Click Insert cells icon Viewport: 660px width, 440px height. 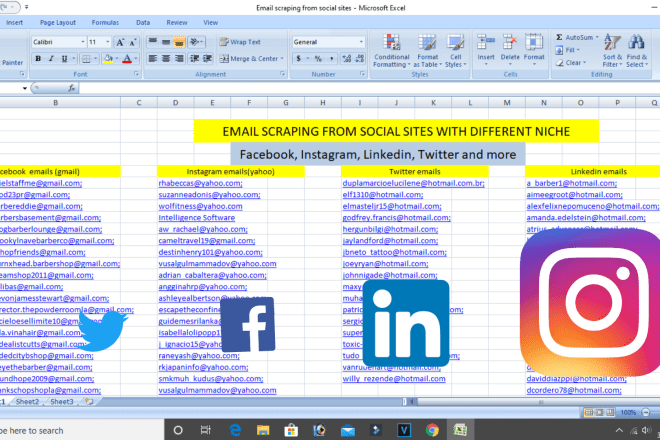click(486, 43)
